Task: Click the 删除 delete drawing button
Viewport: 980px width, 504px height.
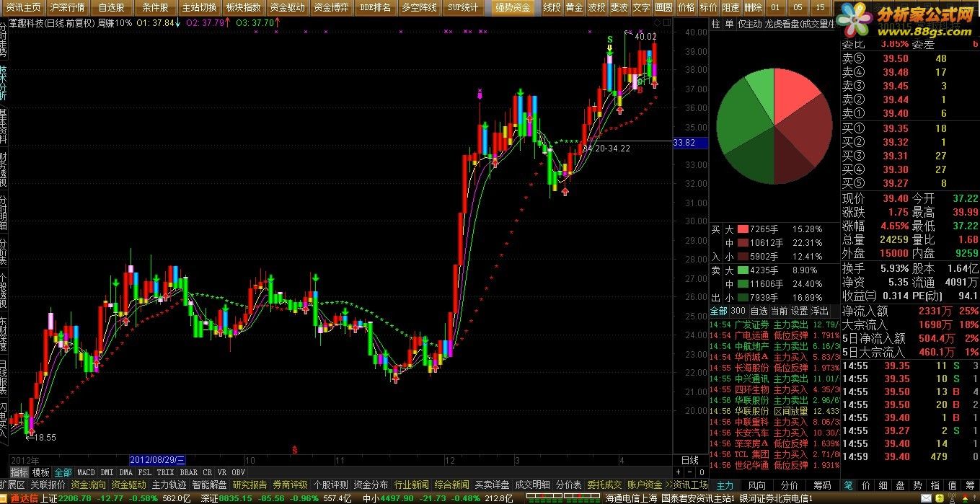Action: point(753,7)
